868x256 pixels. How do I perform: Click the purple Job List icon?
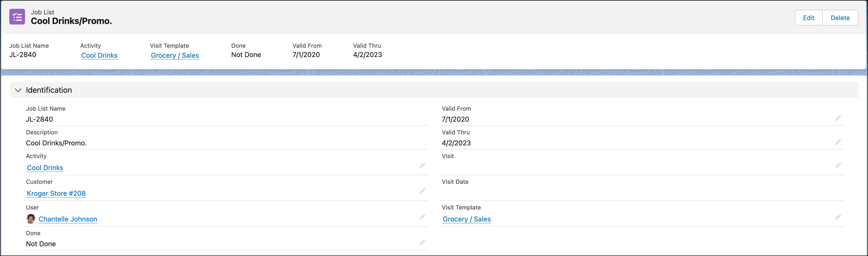17,17
